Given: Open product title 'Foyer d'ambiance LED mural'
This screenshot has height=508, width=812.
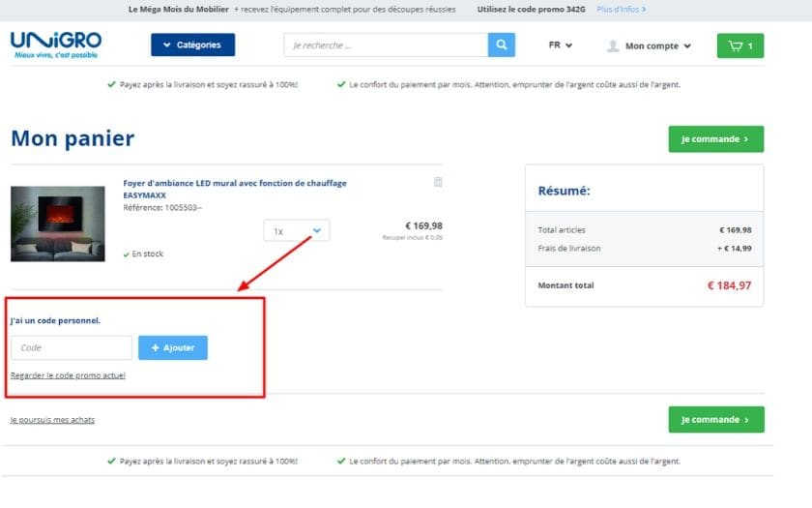Looking at the screenshot, I should point(235,189).
